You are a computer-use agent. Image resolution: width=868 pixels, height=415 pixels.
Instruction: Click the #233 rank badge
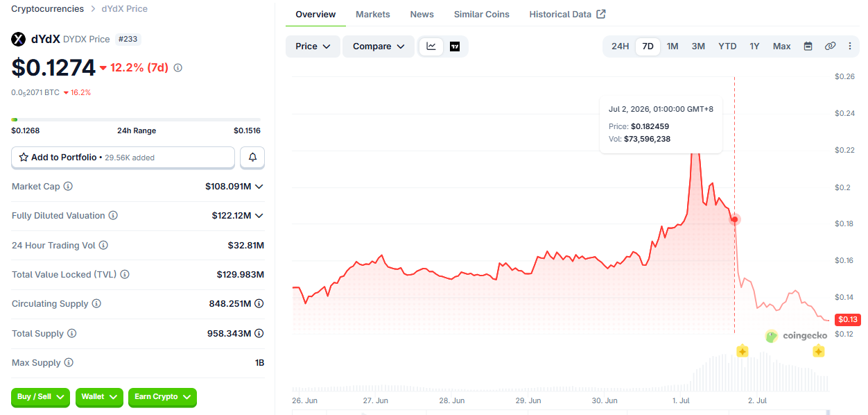(x=128, y=40)
